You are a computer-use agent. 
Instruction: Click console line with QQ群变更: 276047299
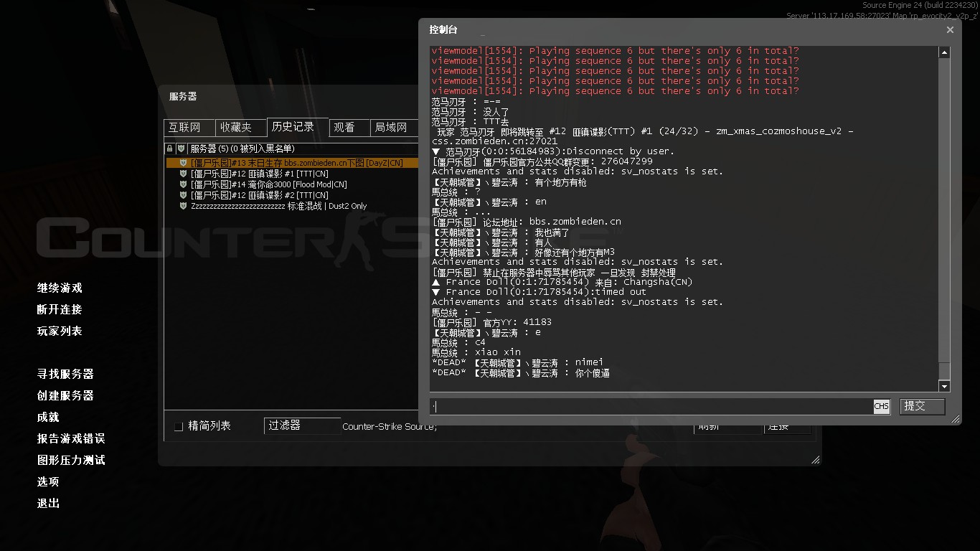click(x=542, y=161)
